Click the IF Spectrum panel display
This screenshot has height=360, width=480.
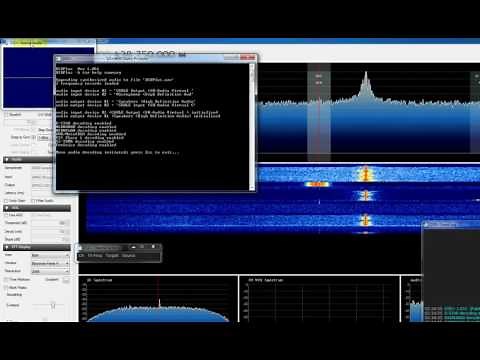point(159,298)
